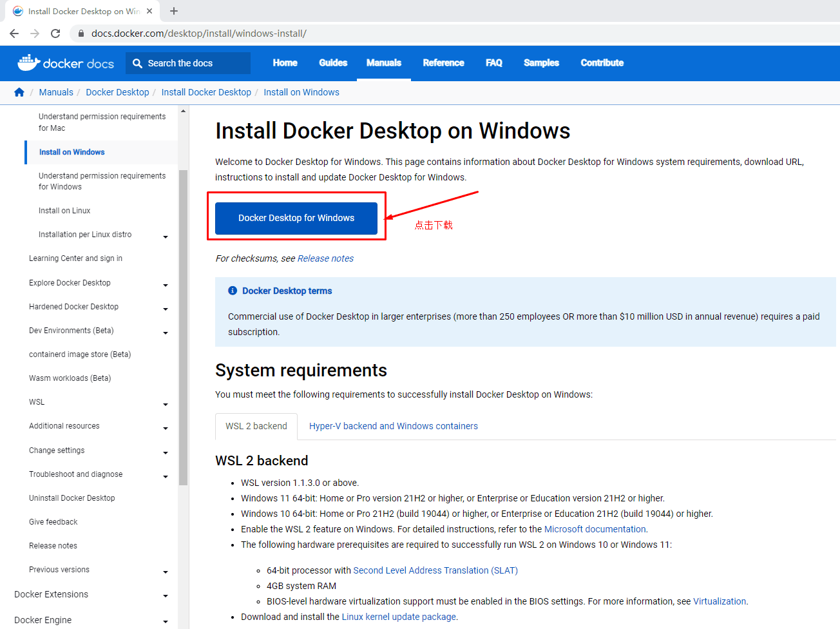This screenshot has height=629, width=840.
Task: Open the Samples menu item
Action: coord(541,63)
